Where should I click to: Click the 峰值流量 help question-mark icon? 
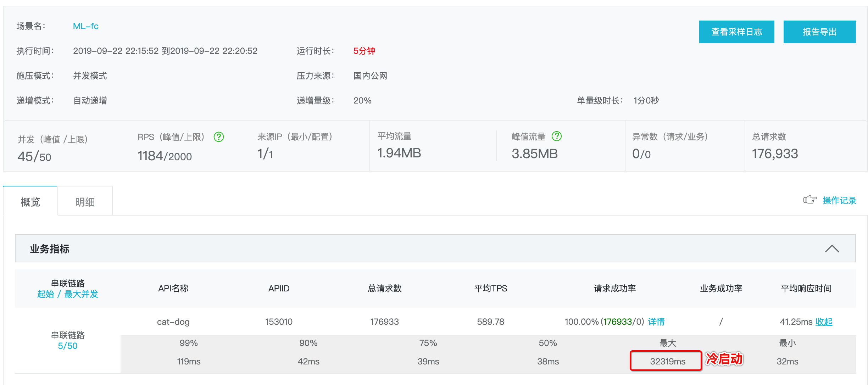coord(557,136)
